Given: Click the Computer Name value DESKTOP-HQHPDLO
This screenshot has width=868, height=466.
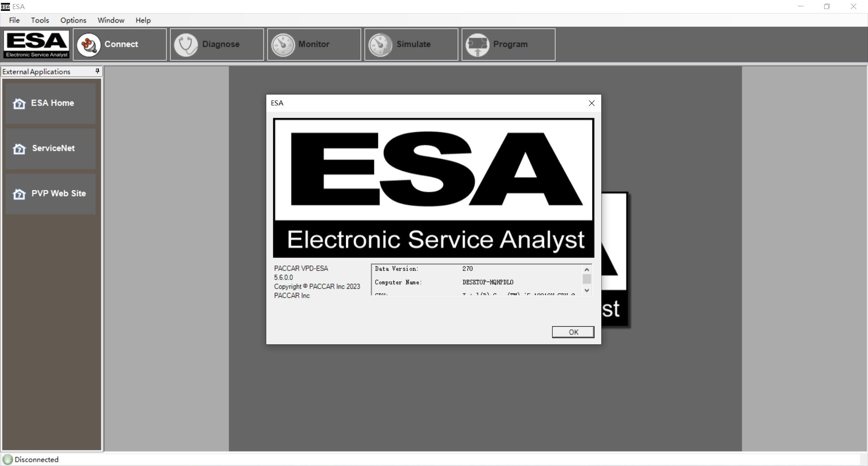Looking at the screenshot, I should (488, 282).
